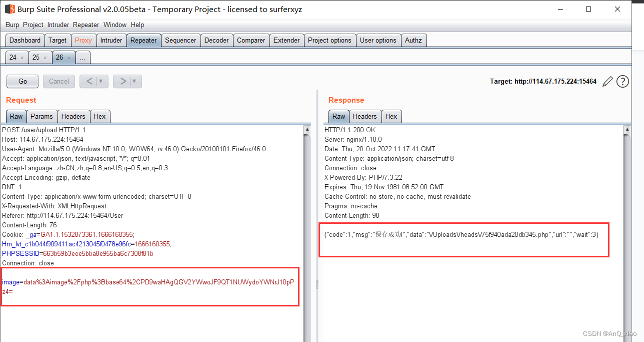
Task: Show Request Params tab
Action: pyautogui.click(x=41, y=116)
